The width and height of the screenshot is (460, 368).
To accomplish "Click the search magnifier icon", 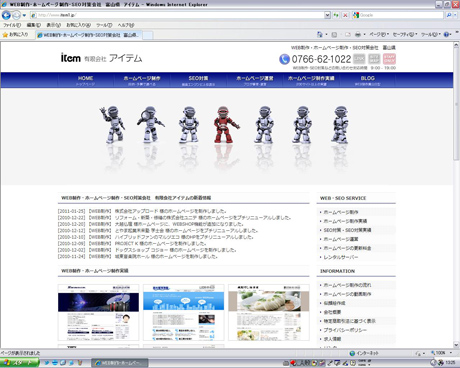I will (449, 15).
